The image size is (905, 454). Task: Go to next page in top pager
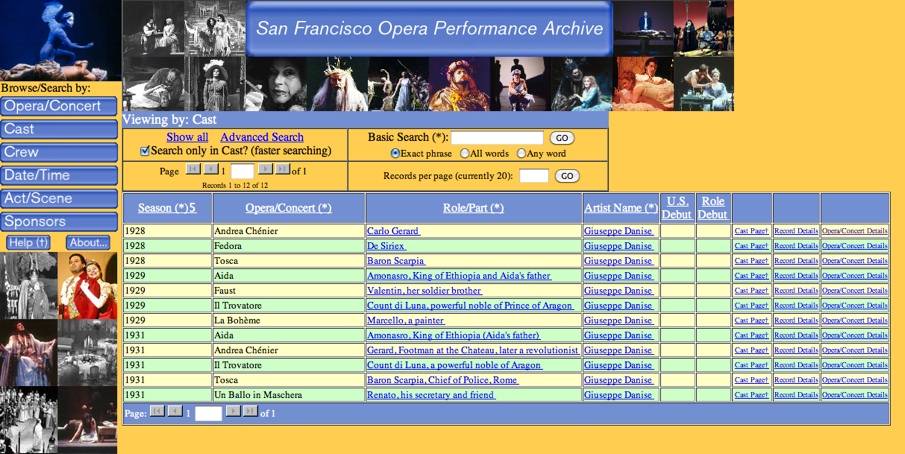[x=265, y=168]
